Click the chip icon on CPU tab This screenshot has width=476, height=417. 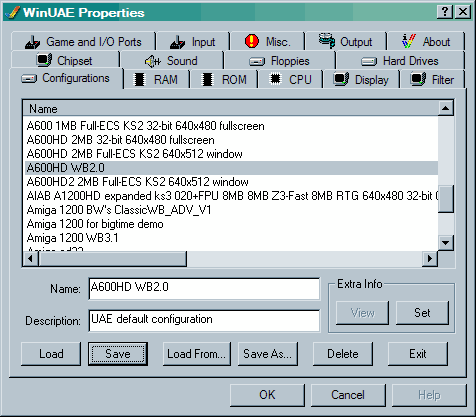point(275,79)
